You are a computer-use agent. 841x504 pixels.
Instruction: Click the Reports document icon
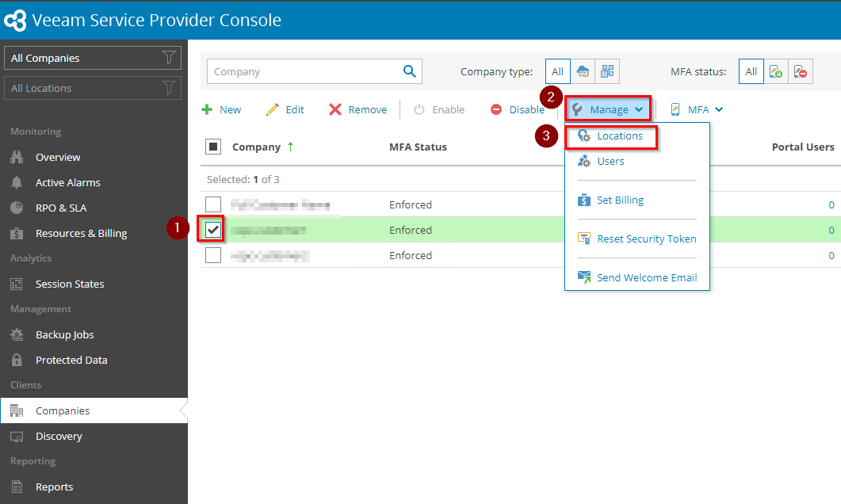(x=17, y=487)
